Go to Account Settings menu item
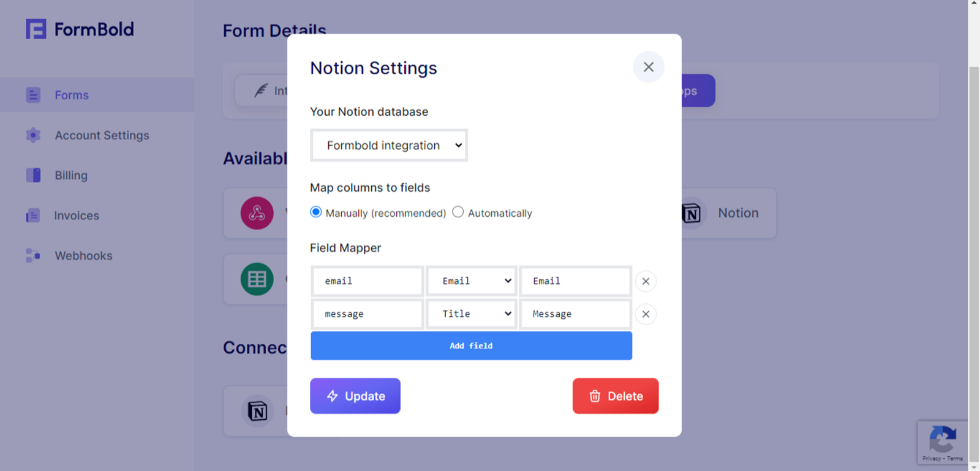980x471 pixels. click(102, 135)
